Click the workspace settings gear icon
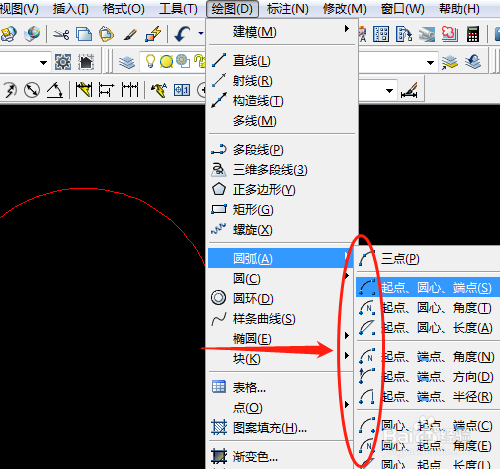The width and height of the screenshot is (500, 469). [x=63, y=62]
